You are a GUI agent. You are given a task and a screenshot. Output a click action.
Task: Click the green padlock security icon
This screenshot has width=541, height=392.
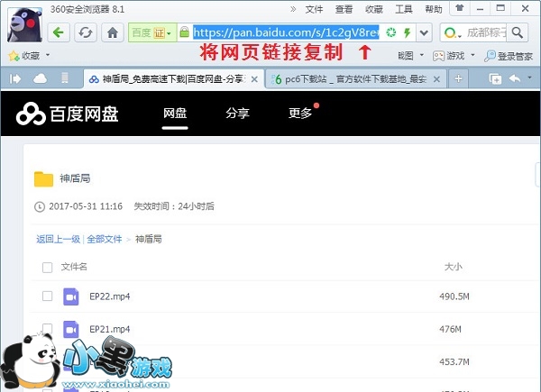coord(185,32)
